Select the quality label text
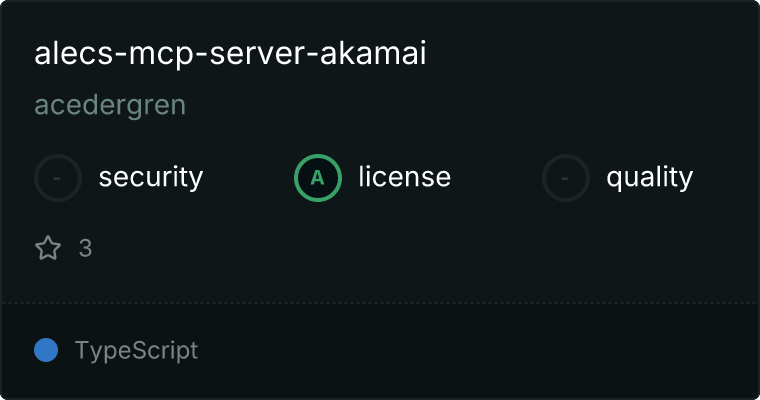This screenshot has width=760, height=400. pyautogui.click(x=649, y=177)
